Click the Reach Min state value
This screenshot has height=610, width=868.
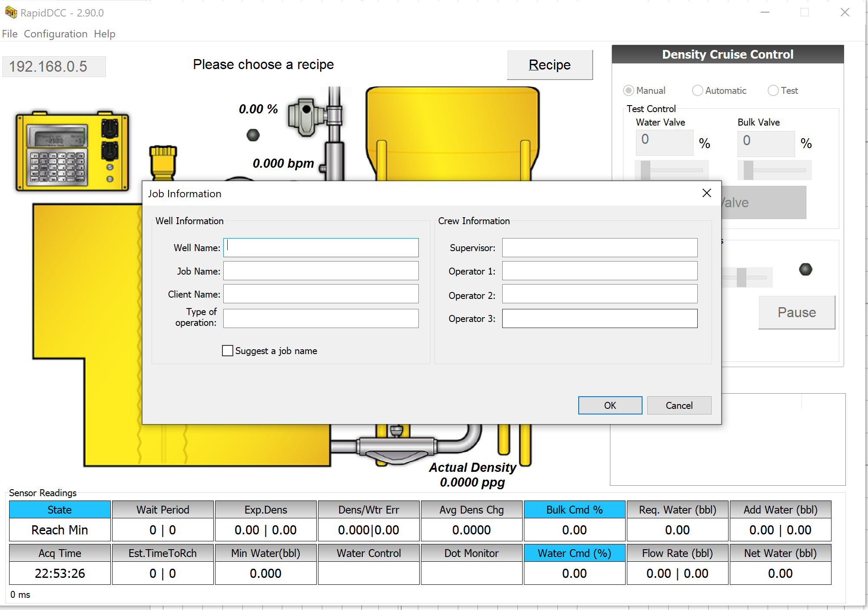[60, 530]
